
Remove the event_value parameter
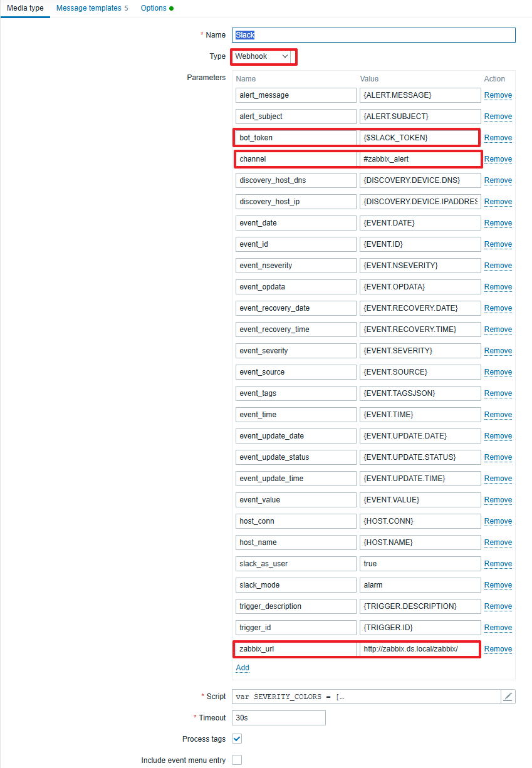click(x=498, y=500)
